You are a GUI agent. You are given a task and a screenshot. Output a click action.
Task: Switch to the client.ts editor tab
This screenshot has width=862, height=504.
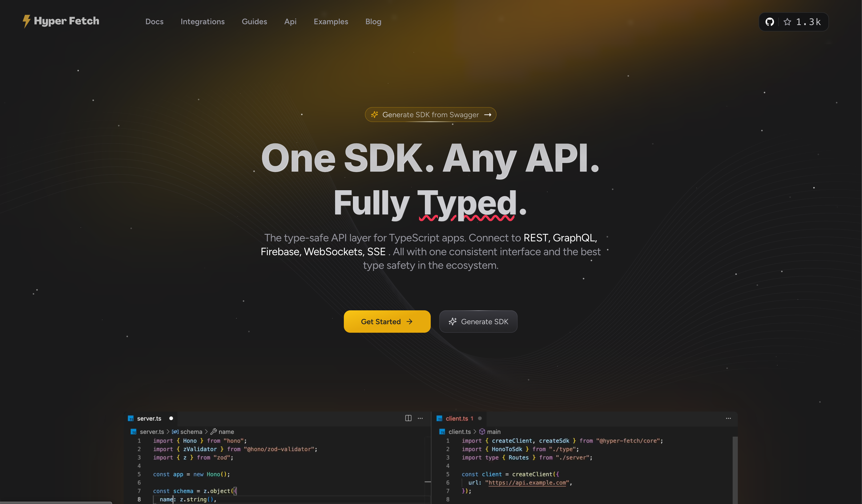pos(460,418)
